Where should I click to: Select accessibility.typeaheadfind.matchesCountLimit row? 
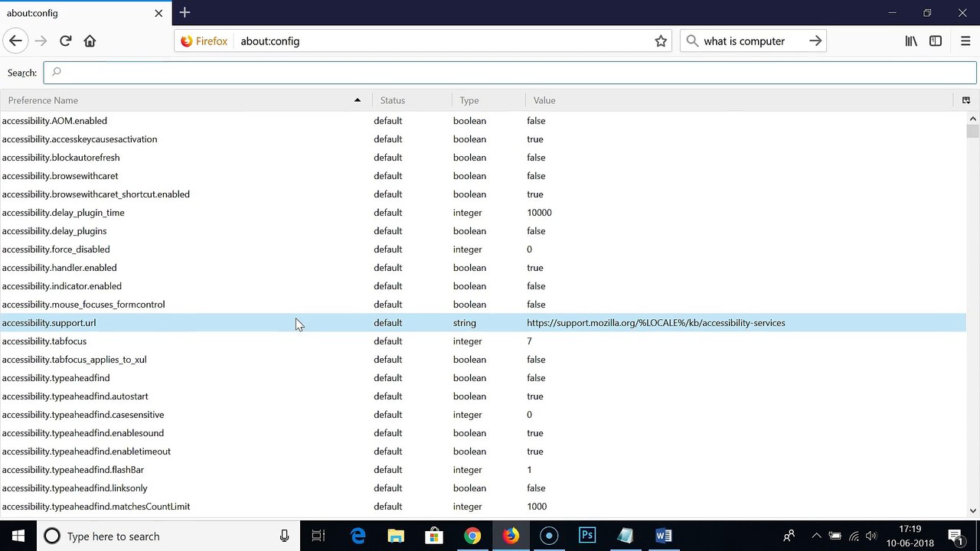point(483,507)
